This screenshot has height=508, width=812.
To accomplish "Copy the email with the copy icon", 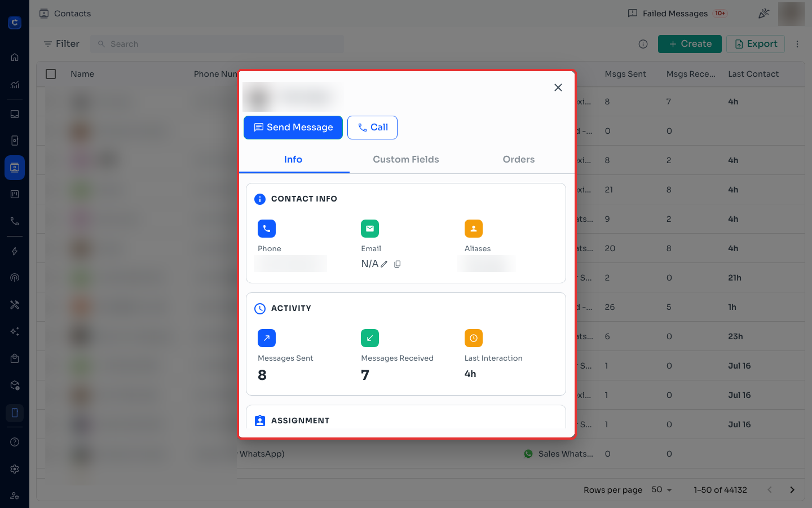I will tap(398, 264).
